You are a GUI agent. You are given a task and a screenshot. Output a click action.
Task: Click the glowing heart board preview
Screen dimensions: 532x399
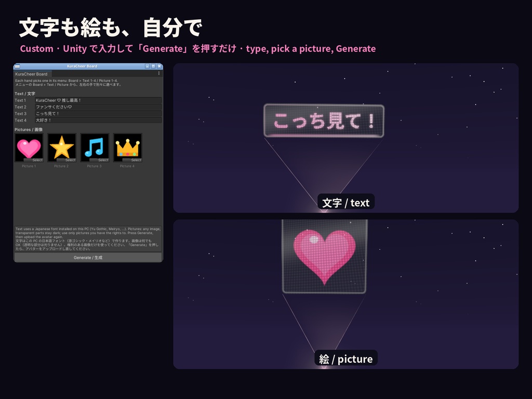(x=324, y=256)
